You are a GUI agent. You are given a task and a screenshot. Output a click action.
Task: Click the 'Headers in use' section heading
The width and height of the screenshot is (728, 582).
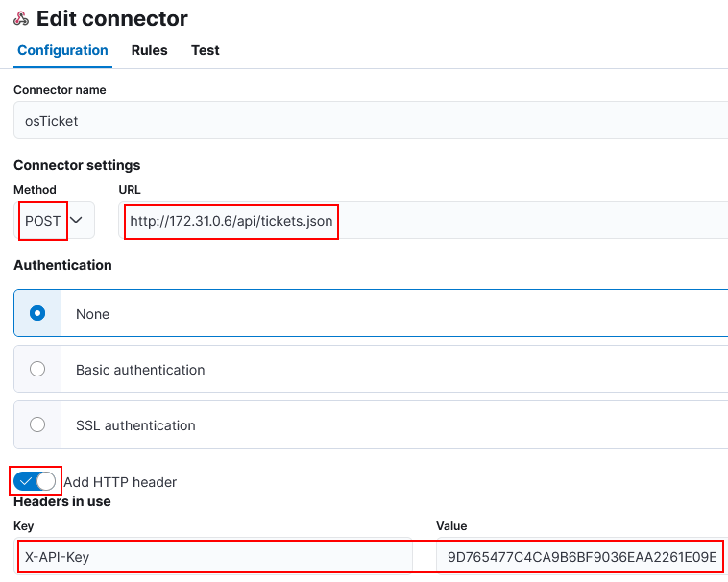click(x=62, y=501)
